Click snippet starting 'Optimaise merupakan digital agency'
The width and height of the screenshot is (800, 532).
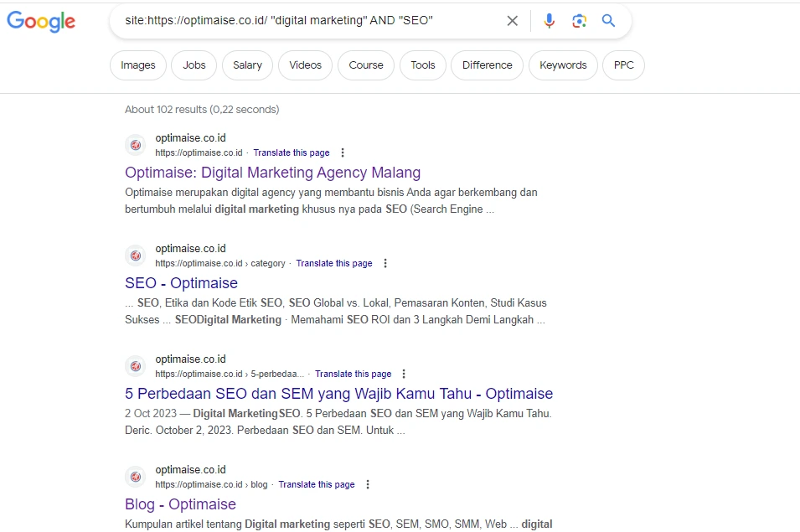pyautogui.click(x=331, y=201)
